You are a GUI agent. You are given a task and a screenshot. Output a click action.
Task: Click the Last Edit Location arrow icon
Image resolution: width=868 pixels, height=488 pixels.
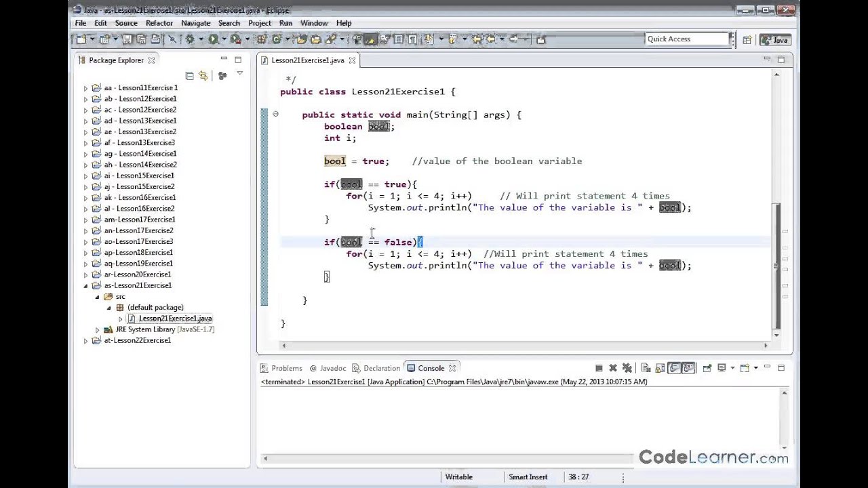pyautogui.click(x=476, y=39)
